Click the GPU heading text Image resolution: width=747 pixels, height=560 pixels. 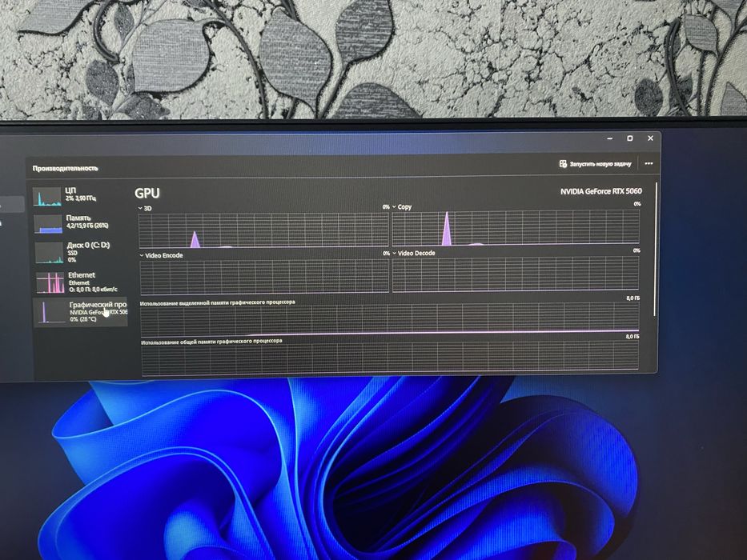tap(147, 193)
